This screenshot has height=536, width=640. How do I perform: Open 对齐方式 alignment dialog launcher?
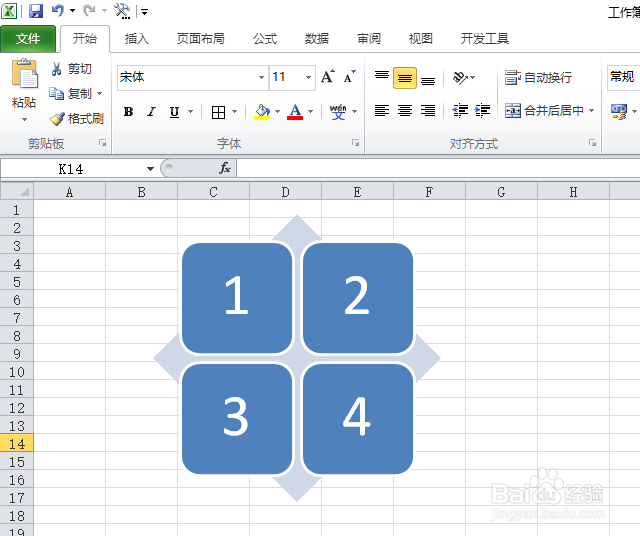pos(592,143)
